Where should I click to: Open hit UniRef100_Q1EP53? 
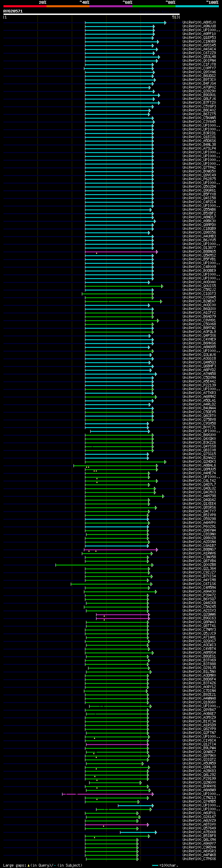pos(199,38)
